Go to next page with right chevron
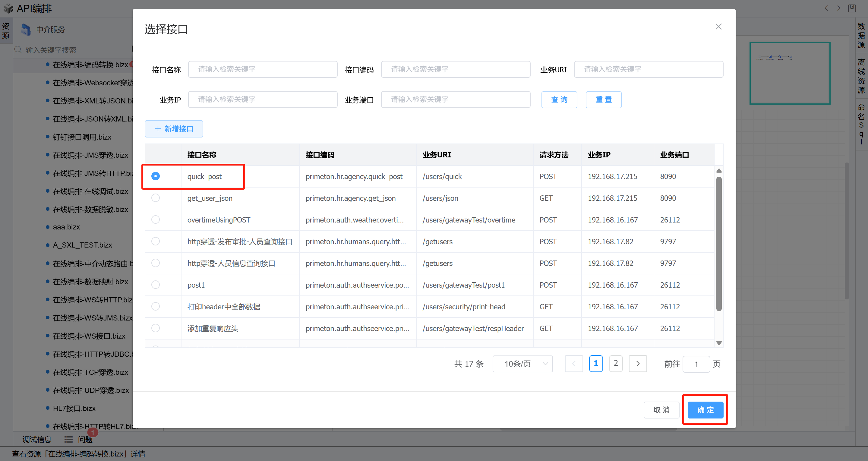 tap(638, 364)
